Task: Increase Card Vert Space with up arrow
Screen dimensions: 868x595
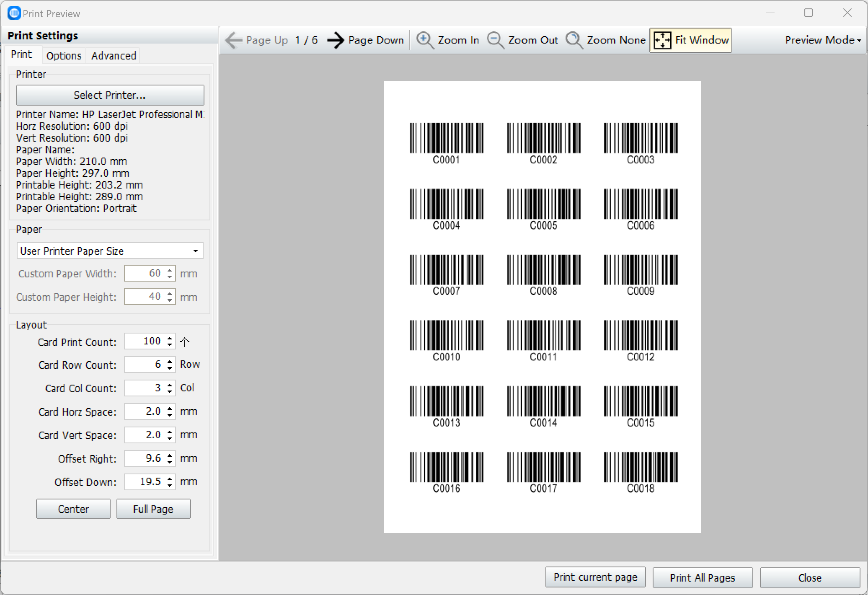Action: pyautogui.click(x=170, y=432)
